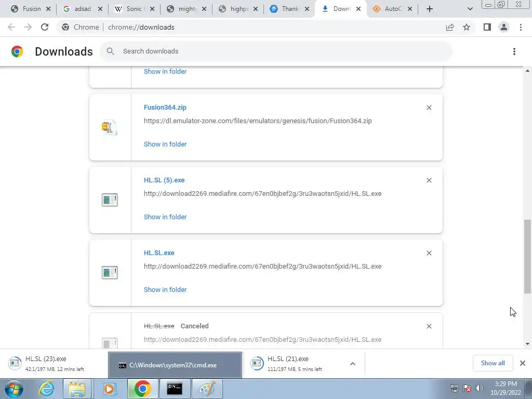Switch to the Fusion tab

point(31,9)
